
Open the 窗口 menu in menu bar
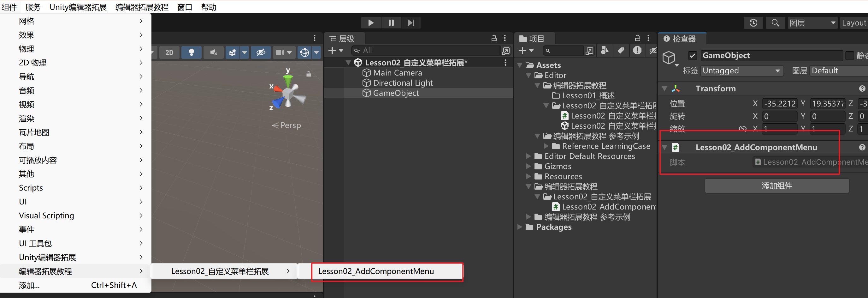pos(185,7)
